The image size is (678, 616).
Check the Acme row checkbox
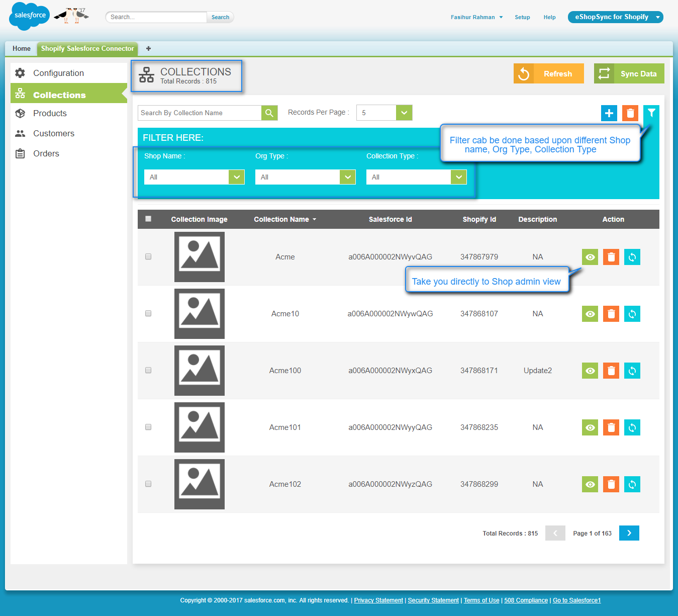click(x=148, y=256)
